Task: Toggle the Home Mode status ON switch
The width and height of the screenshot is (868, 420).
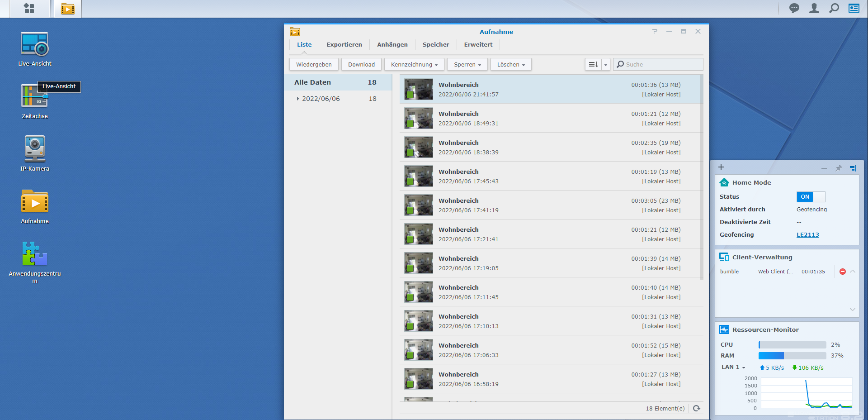Action: click(x=811, y=197)
